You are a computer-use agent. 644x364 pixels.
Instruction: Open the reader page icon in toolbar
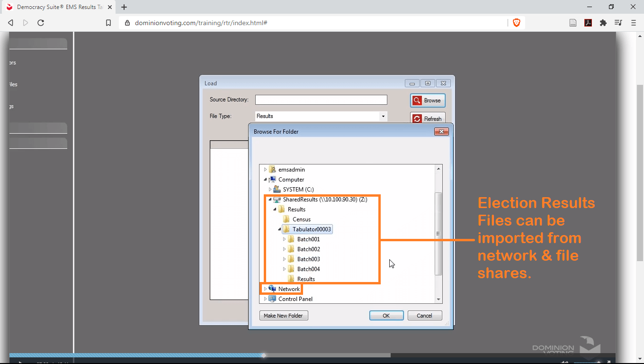click(573, 23)
